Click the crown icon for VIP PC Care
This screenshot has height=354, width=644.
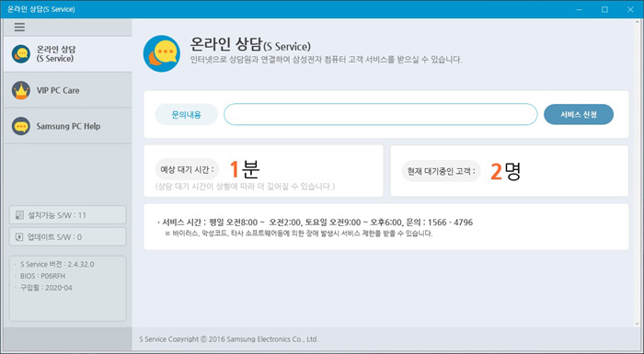[21, 90]
